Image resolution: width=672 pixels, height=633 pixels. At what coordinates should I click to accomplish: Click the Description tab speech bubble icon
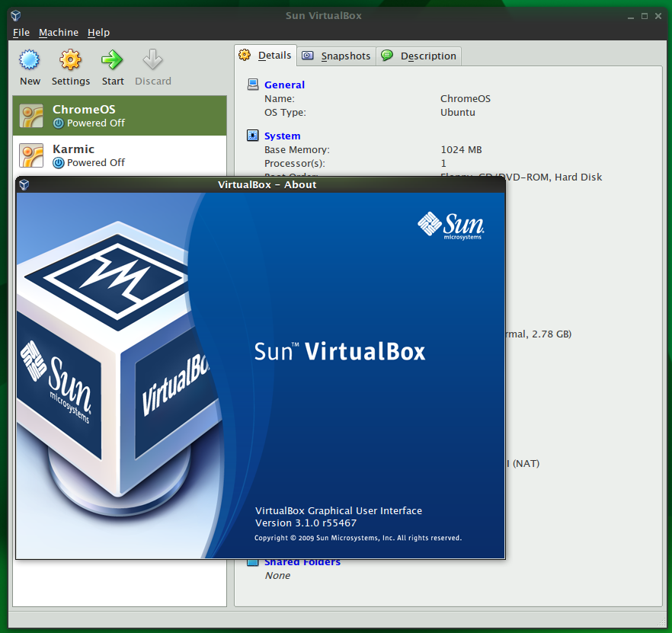pyautogui.click(x=387, y=56)
